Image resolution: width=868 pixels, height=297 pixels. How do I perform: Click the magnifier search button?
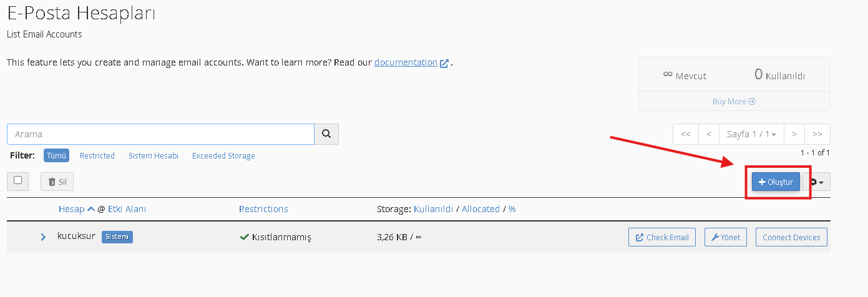point(326,134)
